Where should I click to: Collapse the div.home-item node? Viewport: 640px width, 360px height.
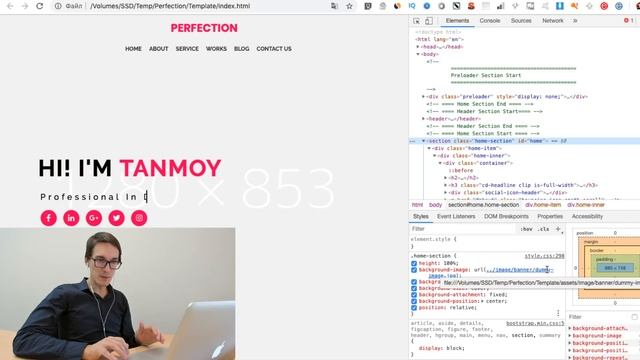point(429,148)
